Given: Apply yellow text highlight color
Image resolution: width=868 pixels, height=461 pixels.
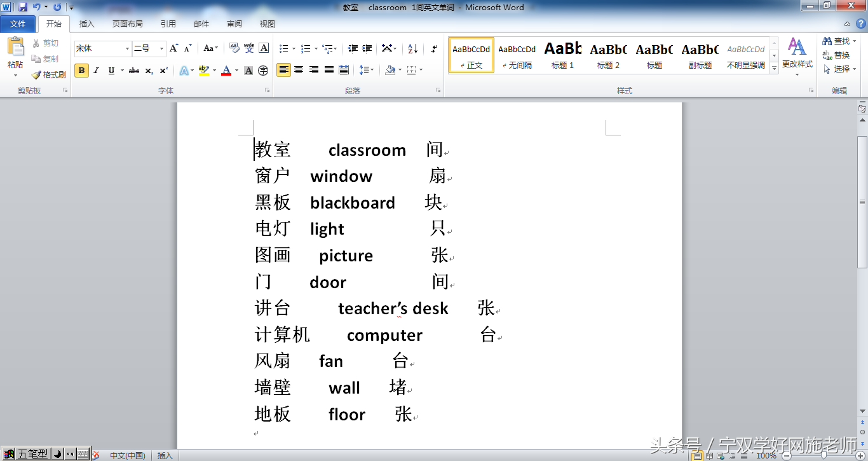Looking at the screenshot, I should point(203,71).
